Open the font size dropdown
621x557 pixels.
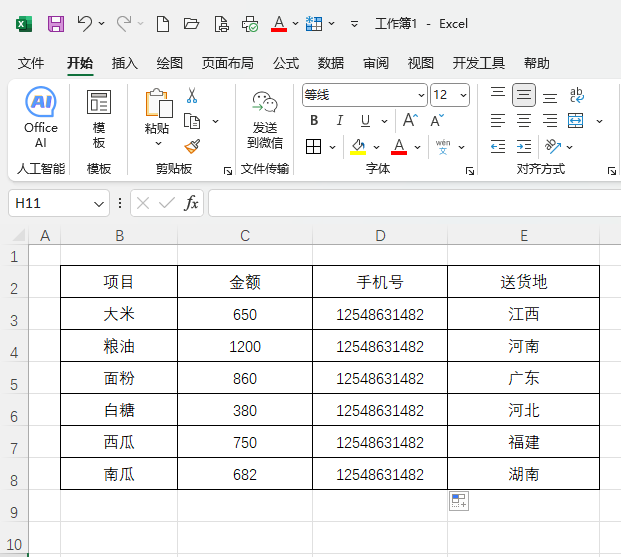point(463,95)
